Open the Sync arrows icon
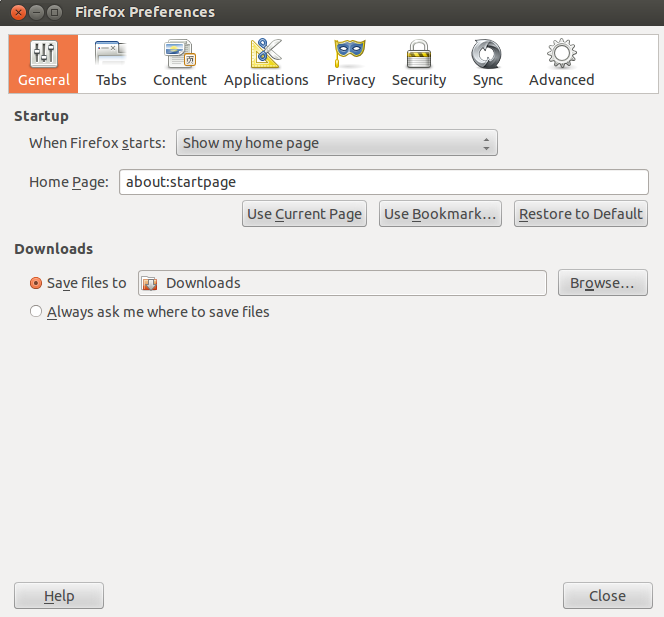Viewport: 664px width, 617px height. tap(487, 54)
